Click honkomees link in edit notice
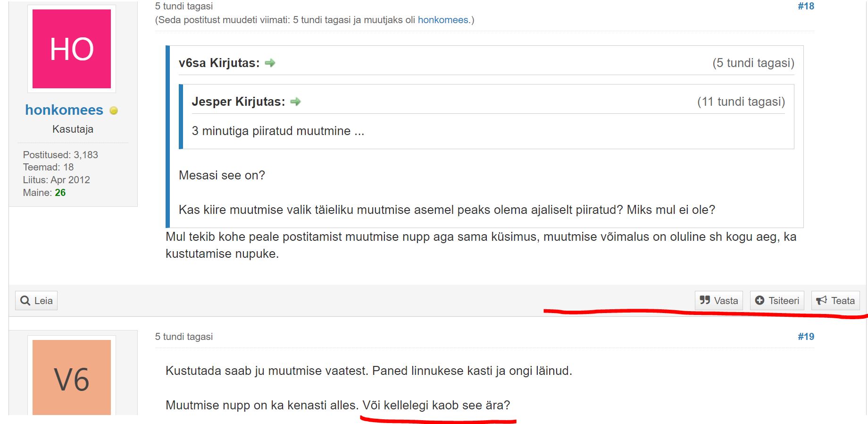The height and width of the screenshot is (424, 868). click(x=443, y=20)
